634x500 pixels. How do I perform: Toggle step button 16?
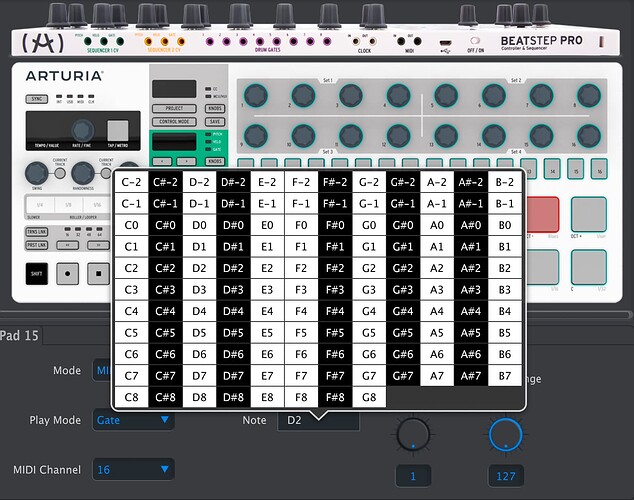pos(599,168)
